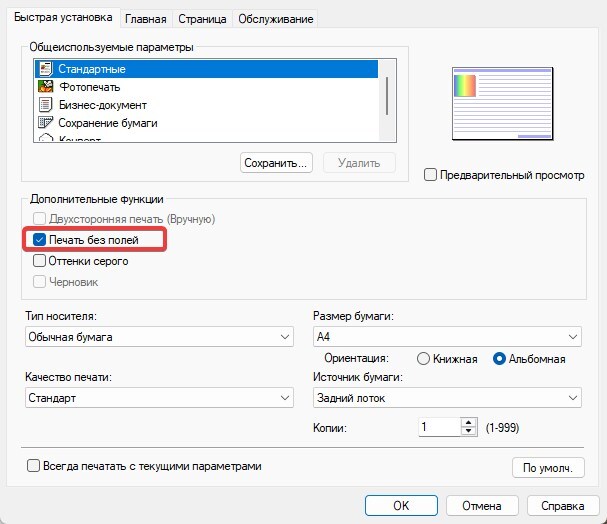Increase copies with the up arrow
The height and width of the screenshot is (524, 607).
pyautogui.click(x=468, y=422)
